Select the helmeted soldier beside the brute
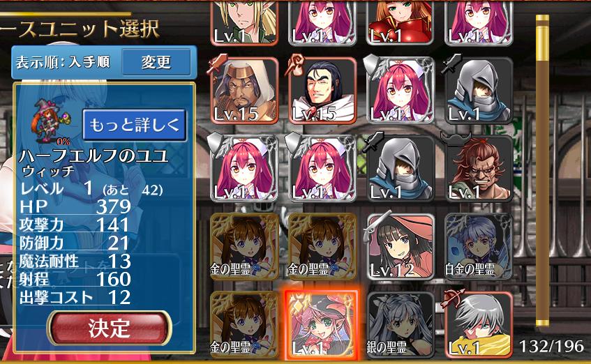 401,169
